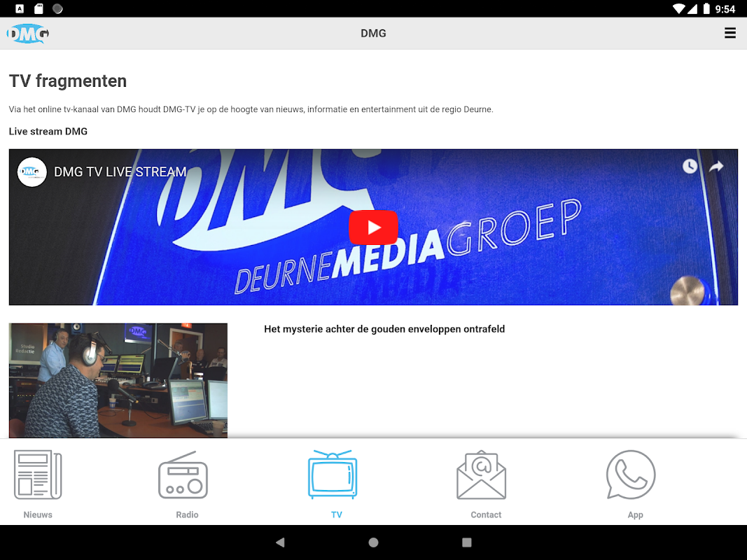Tap the Android home button
This screenshot has width=747, height=560.
click(x=374, y=542)
